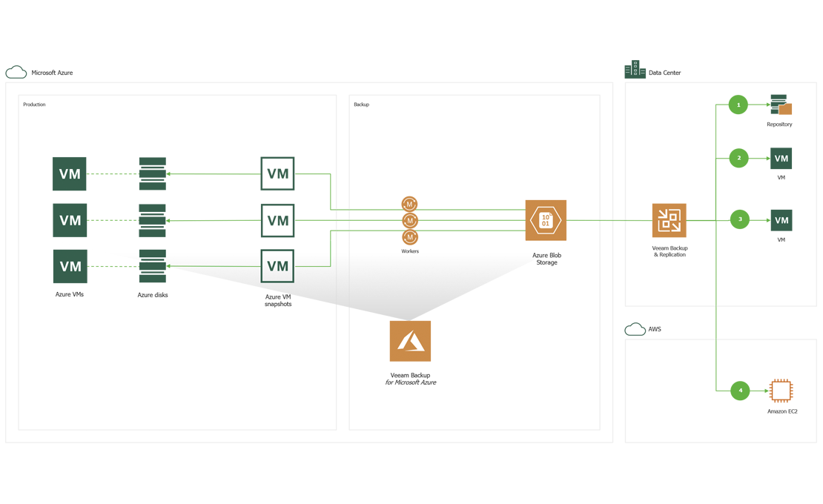This screenshot has width=823, height=504.
Task: Click the Microsoft Azure cloud icon
Action: click(16, 72)
